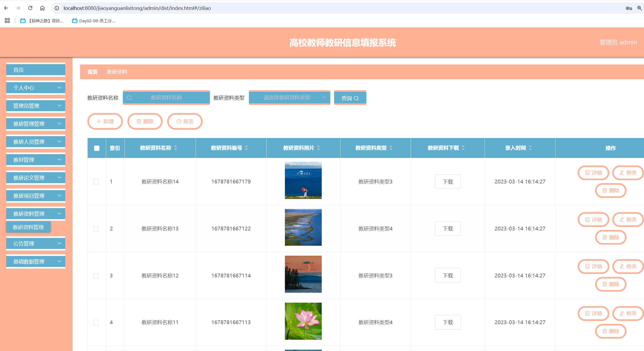Check the checkbox for 教研资料名称14 row

(96, 182)
